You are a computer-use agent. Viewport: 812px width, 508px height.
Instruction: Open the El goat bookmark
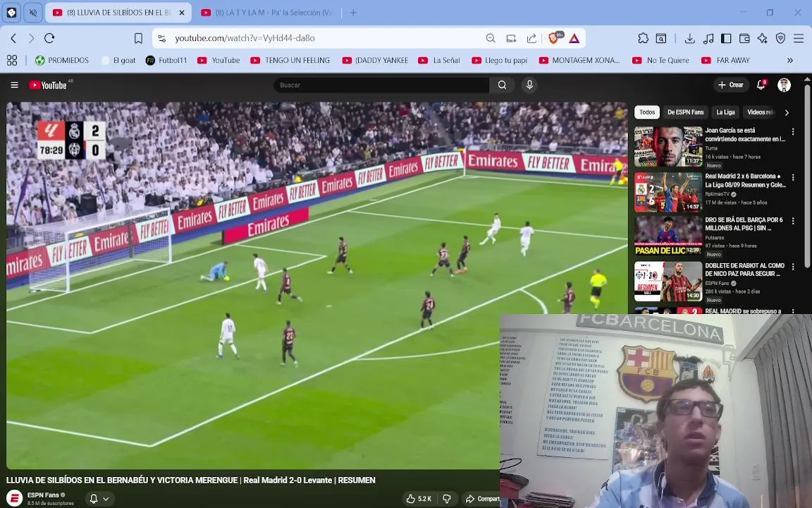point(118,60)
